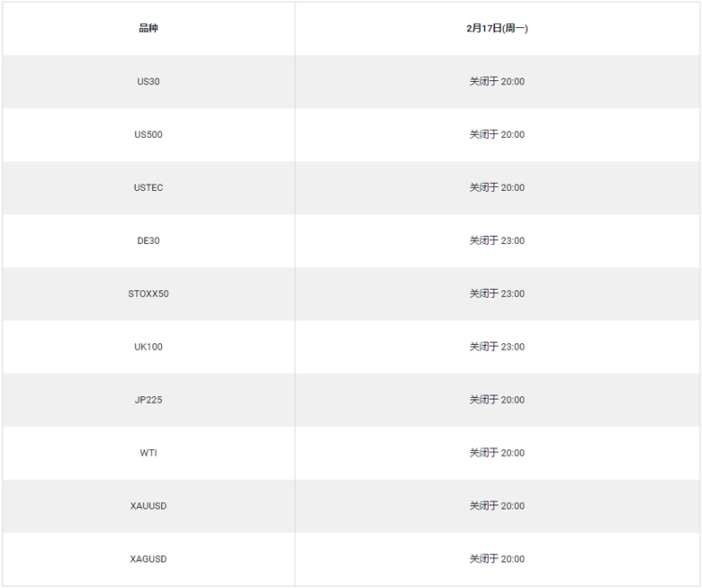
Task: Select the UK100 symbol cell
Action: click(148, 347)
